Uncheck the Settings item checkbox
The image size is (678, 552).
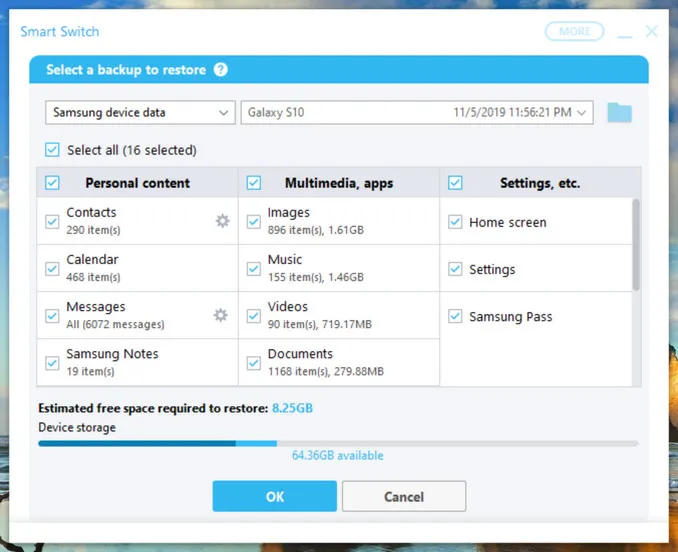pos(455,269)
